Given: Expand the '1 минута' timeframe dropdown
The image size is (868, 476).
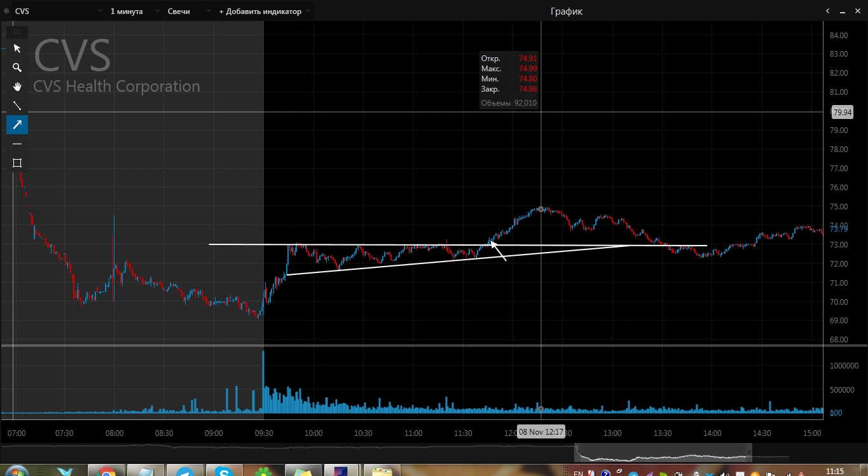Looking at the screenshot, I should (156, 11).
